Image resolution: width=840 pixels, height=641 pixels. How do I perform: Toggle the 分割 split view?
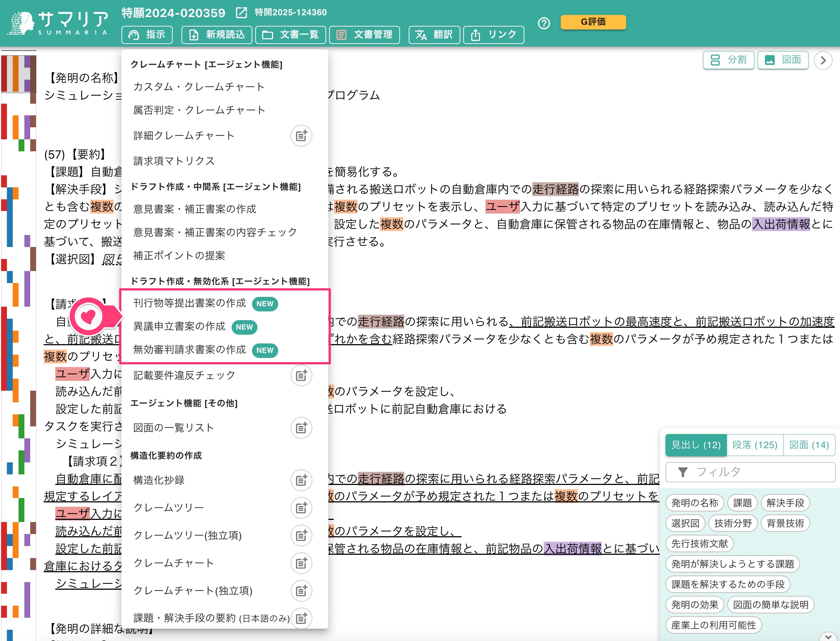tap(728, 60)
